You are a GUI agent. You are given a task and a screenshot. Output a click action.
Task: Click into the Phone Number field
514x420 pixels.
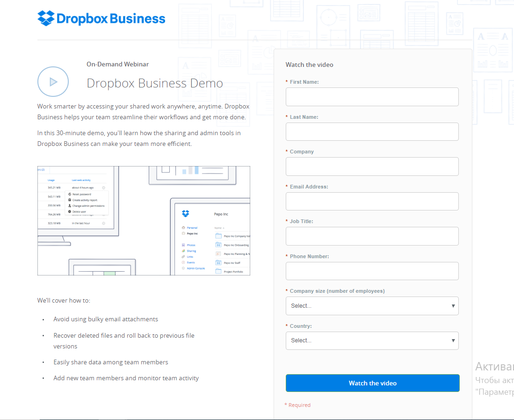click(x=372, y=271)
